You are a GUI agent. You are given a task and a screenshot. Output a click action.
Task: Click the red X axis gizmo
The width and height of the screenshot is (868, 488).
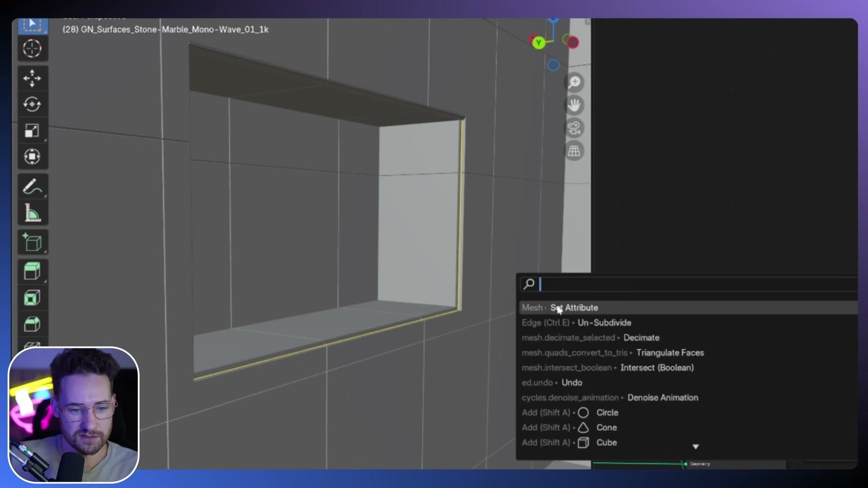[x=572, y=42]
